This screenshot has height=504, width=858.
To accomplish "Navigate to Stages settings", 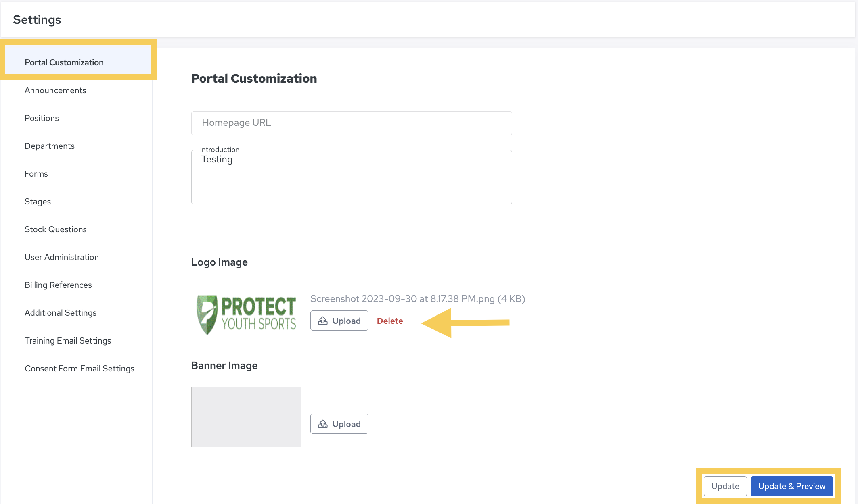I will coord(38,202).
